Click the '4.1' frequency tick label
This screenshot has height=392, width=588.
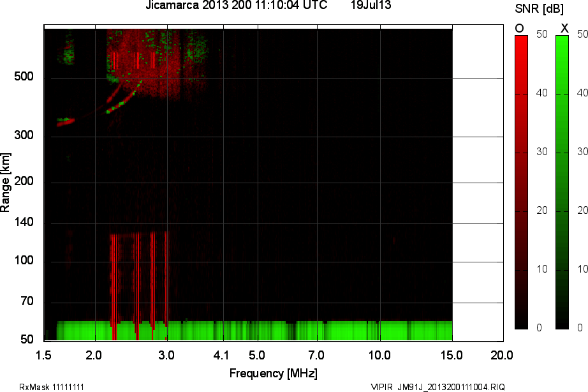click(221, 355)
